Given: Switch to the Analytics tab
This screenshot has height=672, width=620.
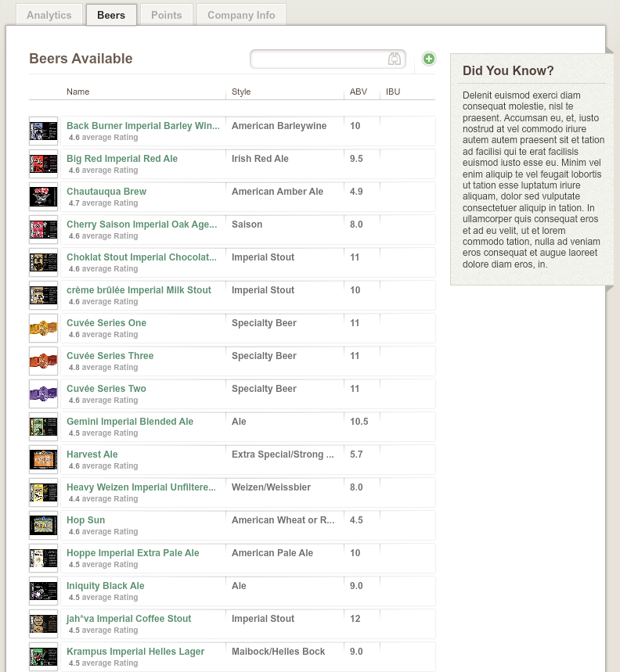Looking at the screenshot, I should click(x=49, y=15).
